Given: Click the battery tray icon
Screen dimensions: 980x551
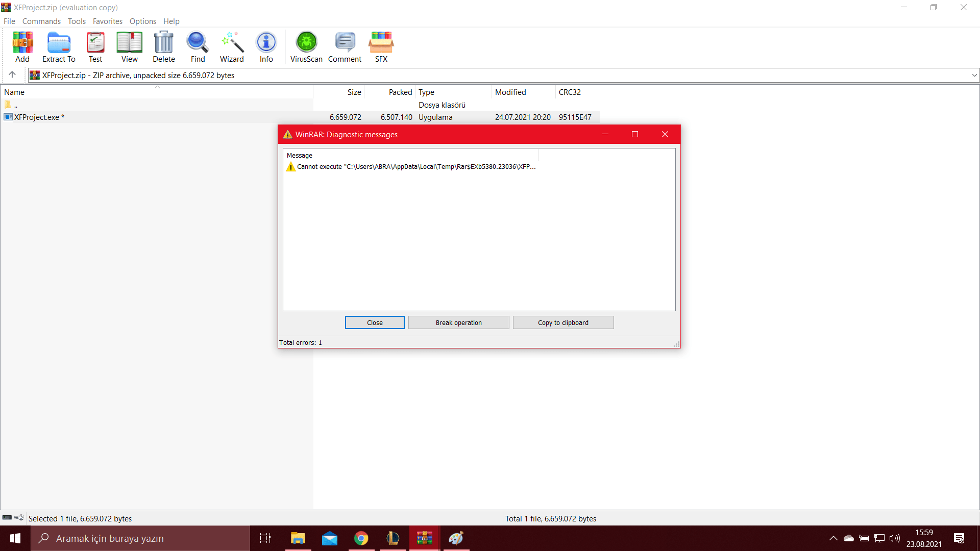Looking at the screenshot, I should point(864,538).
